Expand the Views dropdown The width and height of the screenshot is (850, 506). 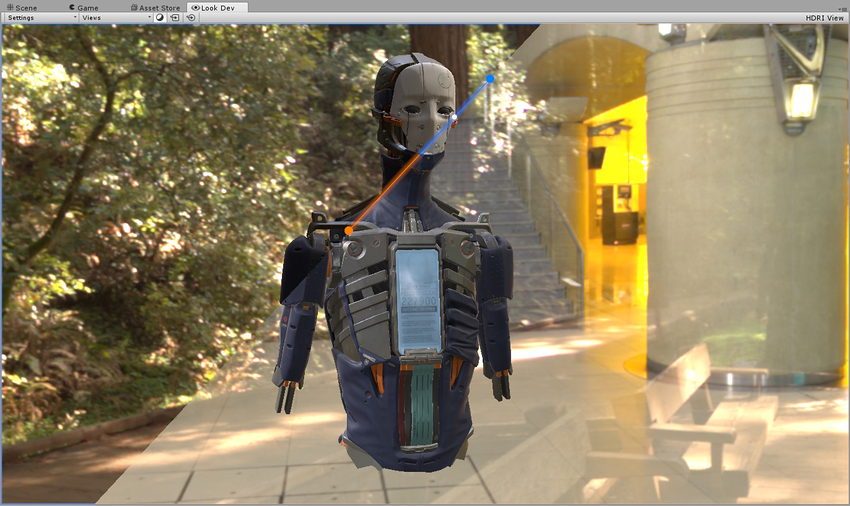coord(116,17)
